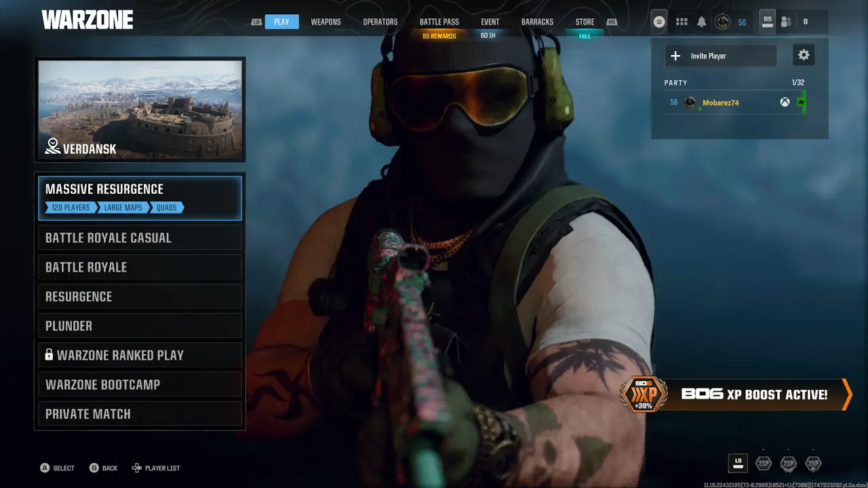Click the plus icon on Invite Player

(x=675, y=56)
